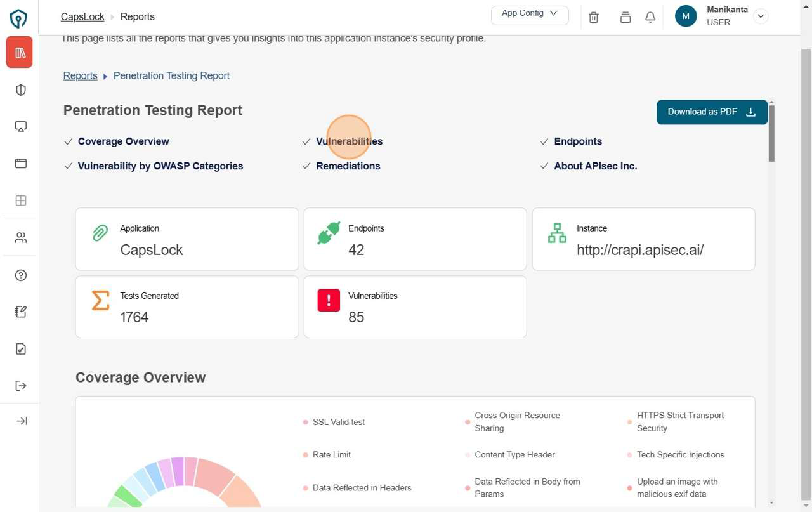Open the help question mark icon
This screenshot has height=512, width=812.
[x=20, y=275]
